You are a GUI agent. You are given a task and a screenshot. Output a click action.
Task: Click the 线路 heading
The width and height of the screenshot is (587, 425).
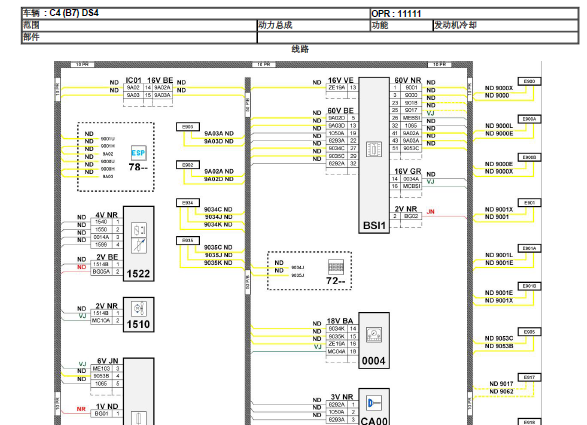click(x=300, y=49)
